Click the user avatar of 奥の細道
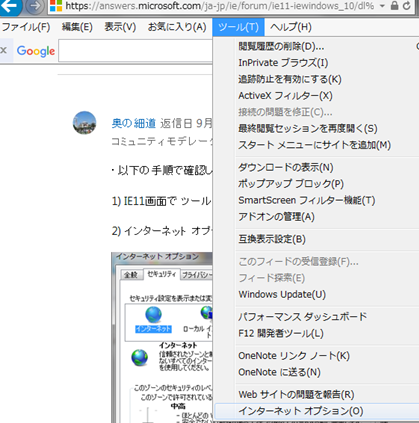 click(x=84, y=123)
